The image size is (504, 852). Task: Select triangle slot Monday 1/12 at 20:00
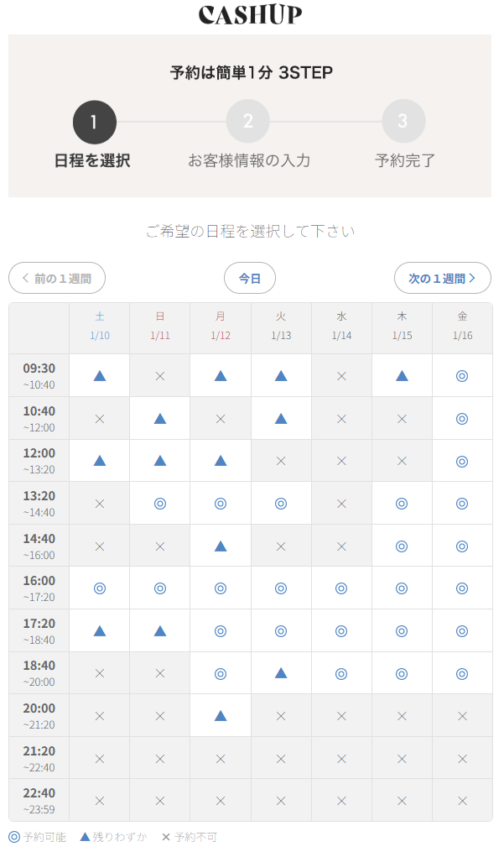point(221,716)
